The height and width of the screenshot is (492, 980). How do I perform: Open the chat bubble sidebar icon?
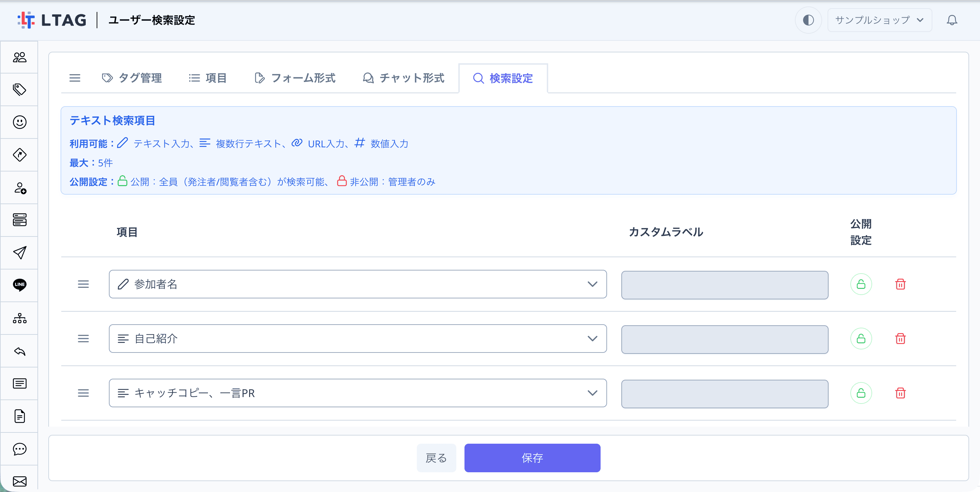pyautogui.click(x=19, y=449)
